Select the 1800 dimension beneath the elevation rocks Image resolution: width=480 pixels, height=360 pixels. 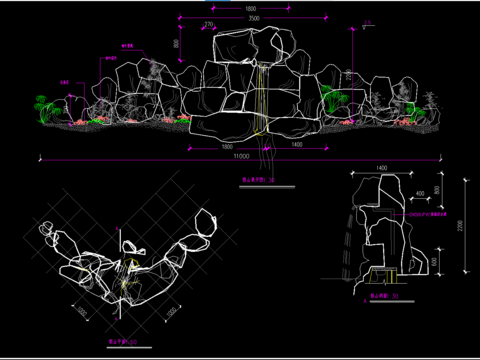click(x=227, y=147)
